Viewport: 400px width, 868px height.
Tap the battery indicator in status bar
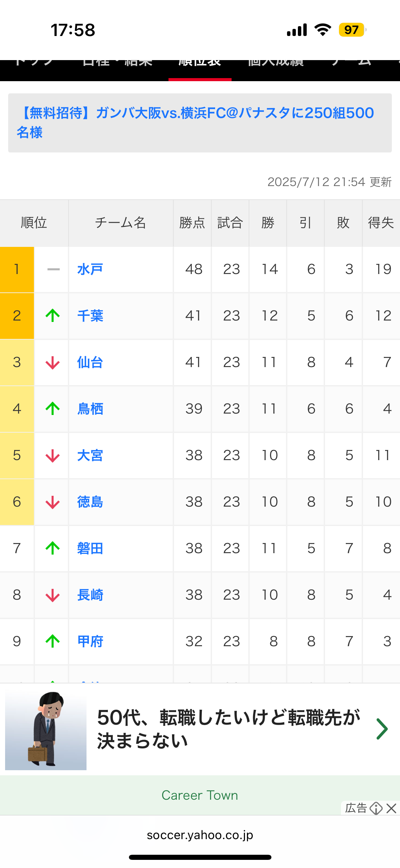pos(352,30)
